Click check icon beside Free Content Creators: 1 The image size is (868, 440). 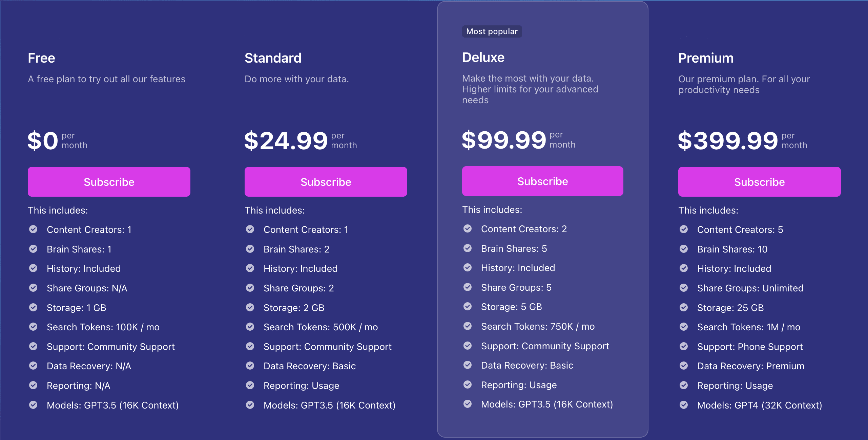click(33, 229)
